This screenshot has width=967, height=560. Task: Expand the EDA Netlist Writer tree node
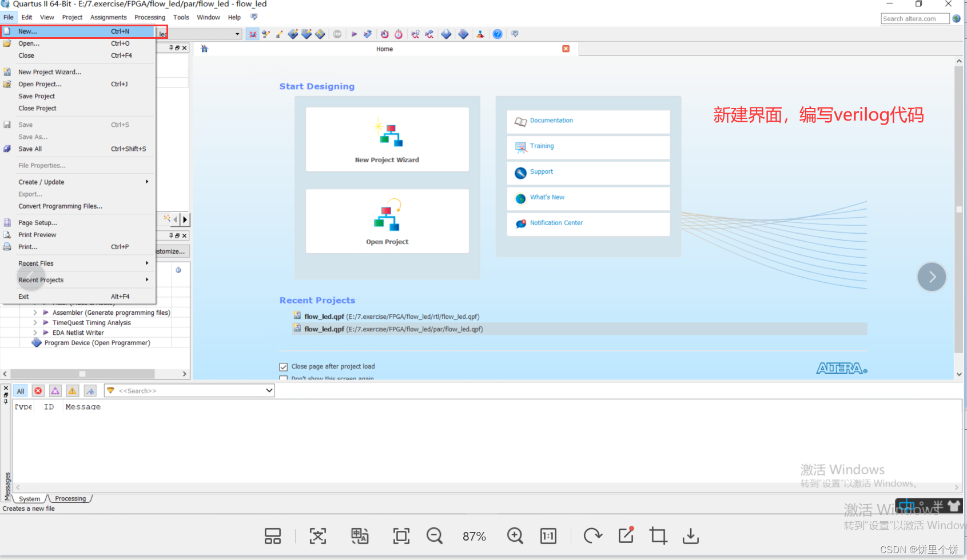35,333
